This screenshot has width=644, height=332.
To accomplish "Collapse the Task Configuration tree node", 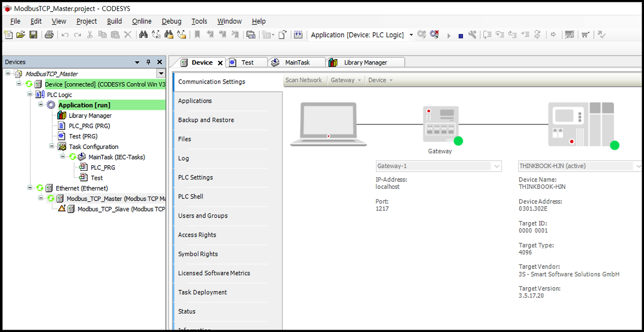I will coord(51,147).
